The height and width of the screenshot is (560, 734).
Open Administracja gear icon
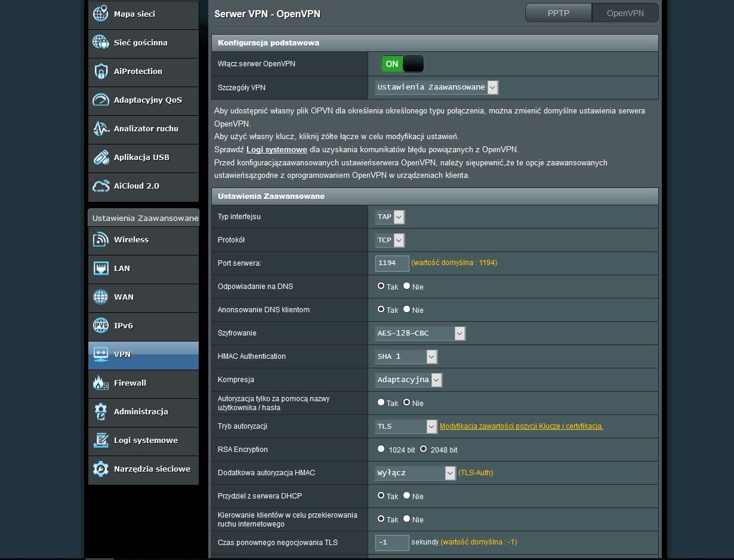(101, 411)
